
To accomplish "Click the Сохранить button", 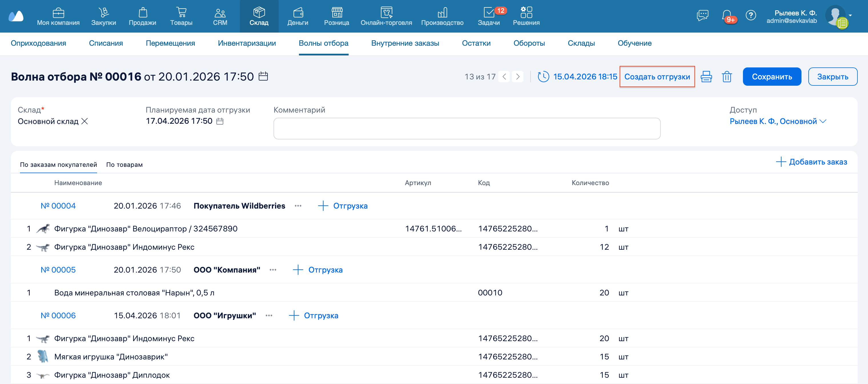I will (771, 77).
